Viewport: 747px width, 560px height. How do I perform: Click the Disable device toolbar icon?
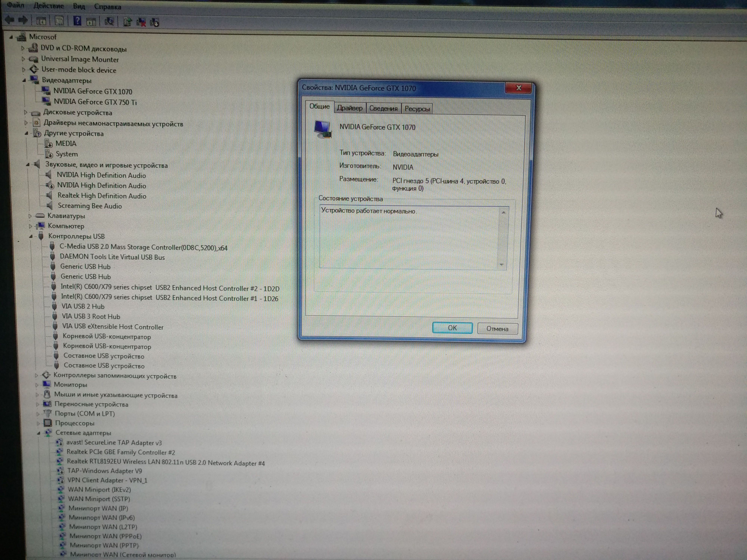tap(155, 23)
